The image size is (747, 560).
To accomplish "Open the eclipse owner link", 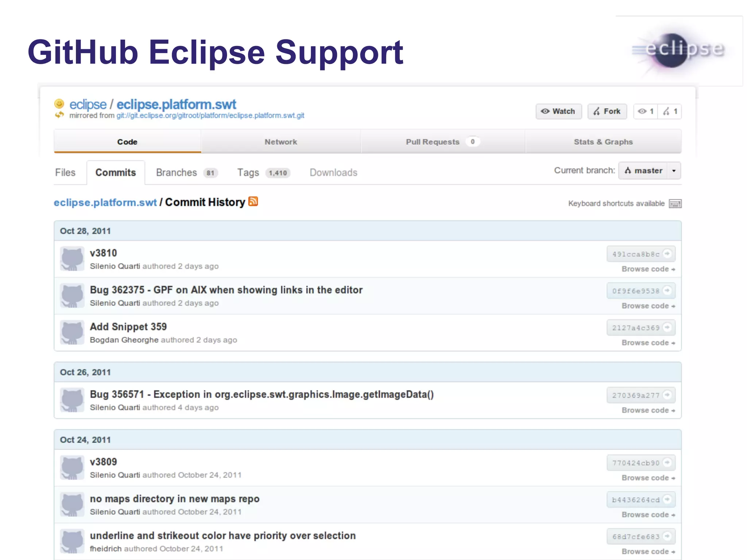I will point(88,104).
